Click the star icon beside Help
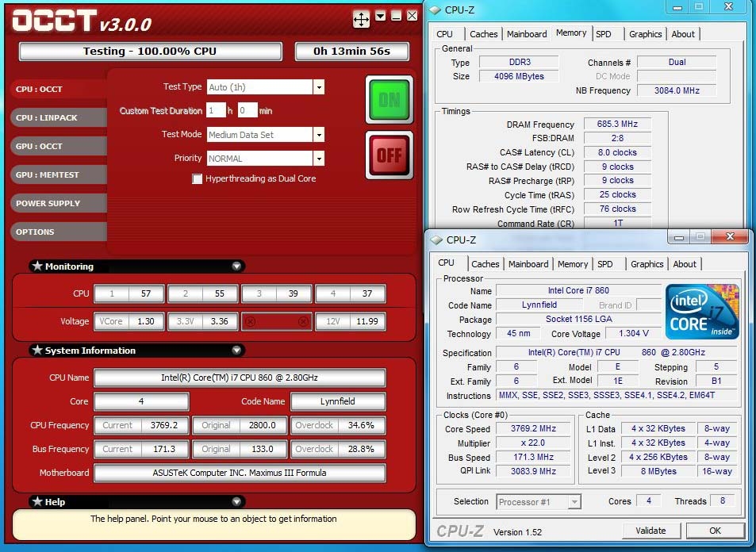Screen dimensions: 756x552 tap(36, 501)
